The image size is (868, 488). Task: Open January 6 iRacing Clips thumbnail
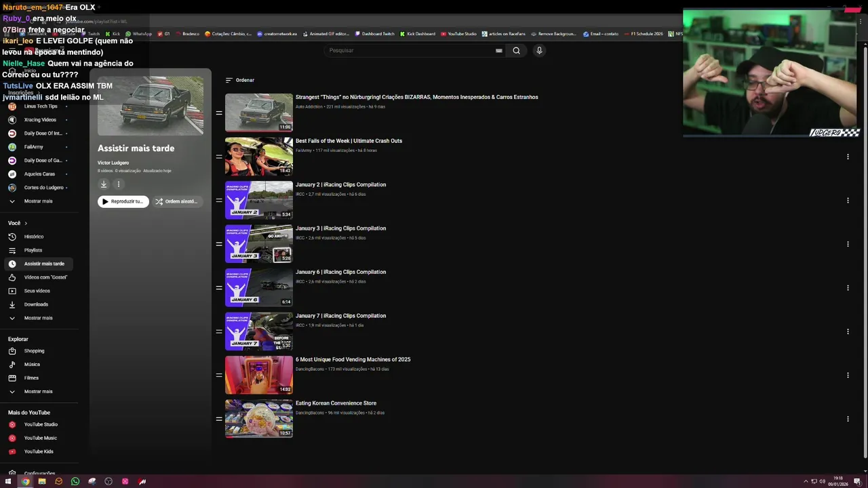259,287
